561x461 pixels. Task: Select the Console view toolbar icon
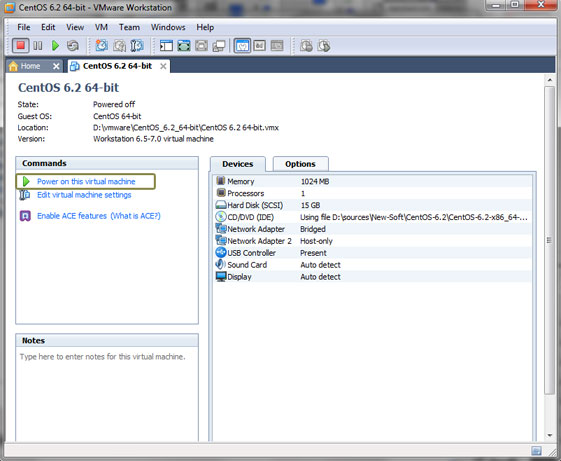(277, 45)
